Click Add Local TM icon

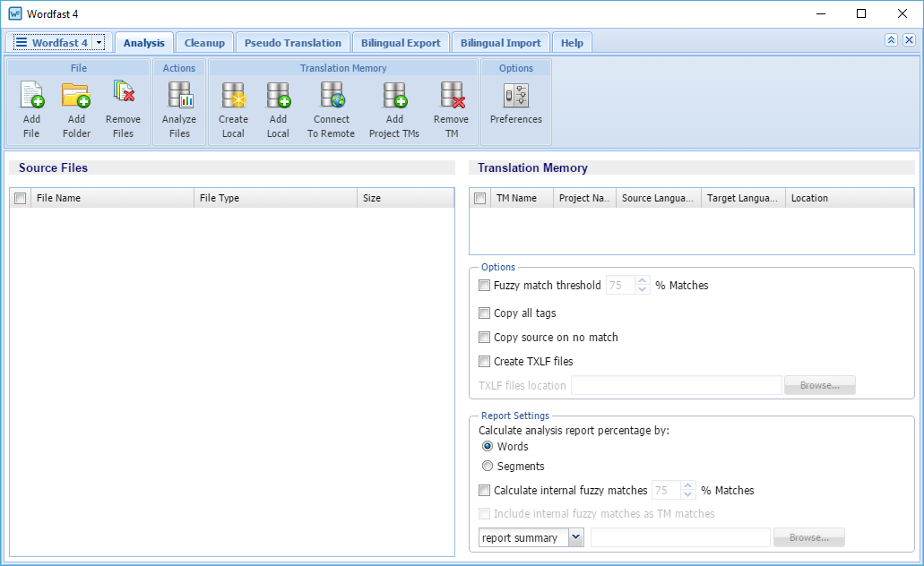(x=278, y=96)
